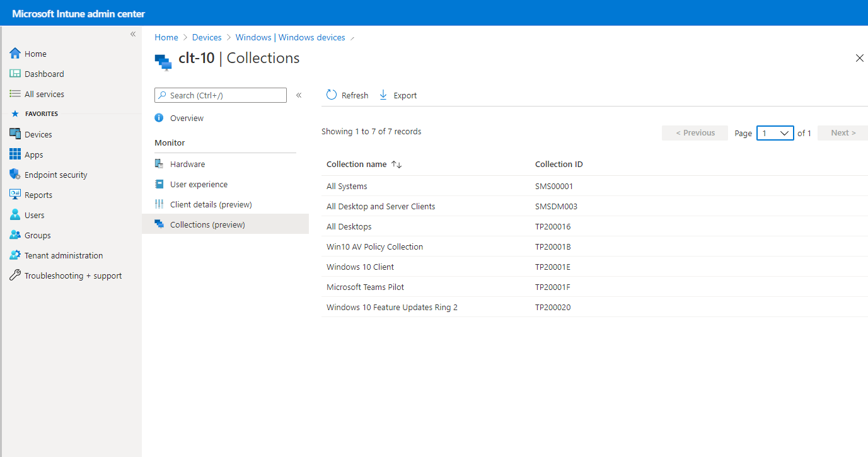The height and width of the screenshot is (457, 868).
Task: Click Export download arrow icon
Action: pyautogui.click(x=383, y=95)
